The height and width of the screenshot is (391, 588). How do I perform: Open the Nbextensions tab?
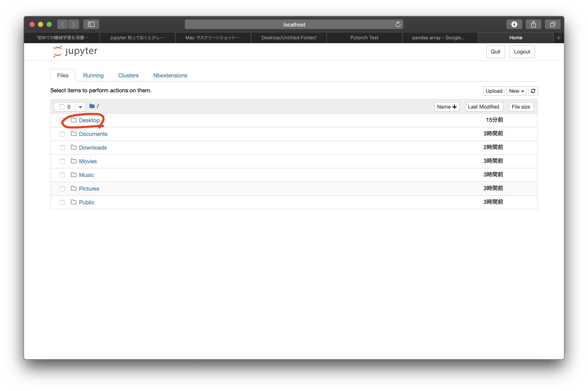click(170, 75)
